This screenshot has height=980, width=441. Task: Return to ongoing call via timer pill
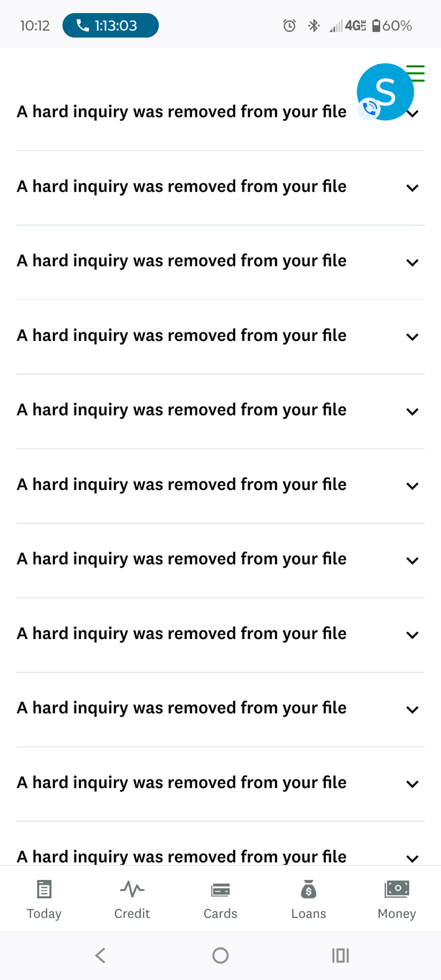click(x=110, y=26)
